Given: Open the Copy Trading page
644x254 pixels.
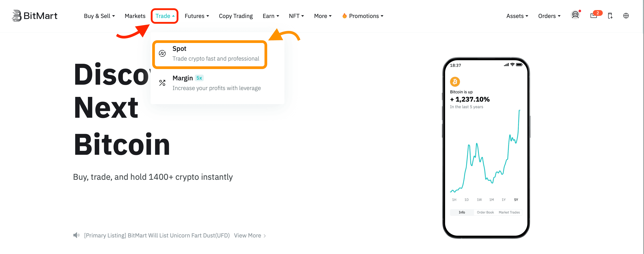Looking at the screenshot, I should [236, 16].
